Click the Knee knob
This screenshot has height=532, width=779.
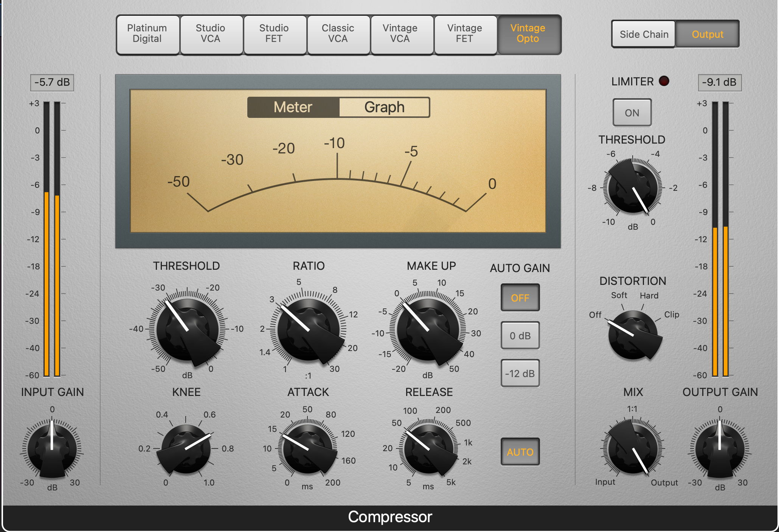pyautogui.click(x=186, y=449)
